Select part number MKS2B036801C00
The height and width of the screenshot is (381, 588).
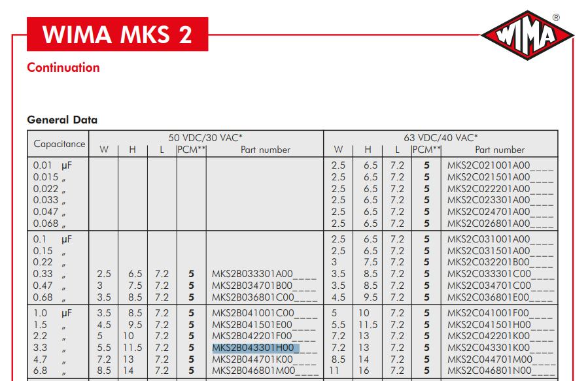pos(253,297)
